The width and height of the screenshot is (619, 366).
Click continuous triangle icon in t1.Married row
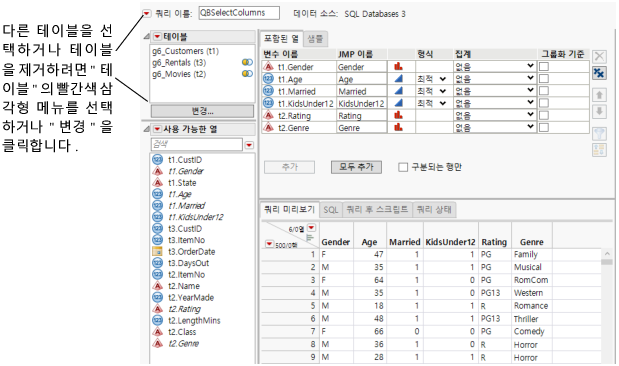pos(399,91)
